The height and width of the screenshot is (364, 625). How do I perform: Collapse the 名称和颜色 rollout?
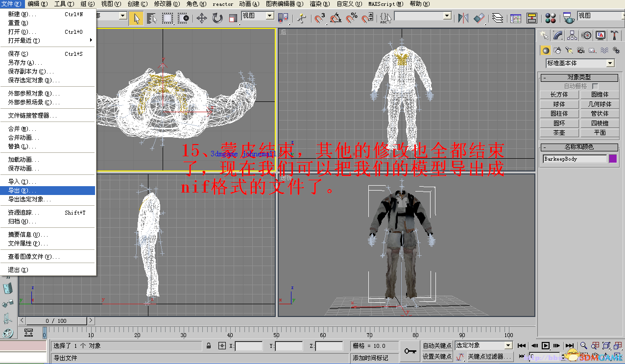click(x=579, y=147)
